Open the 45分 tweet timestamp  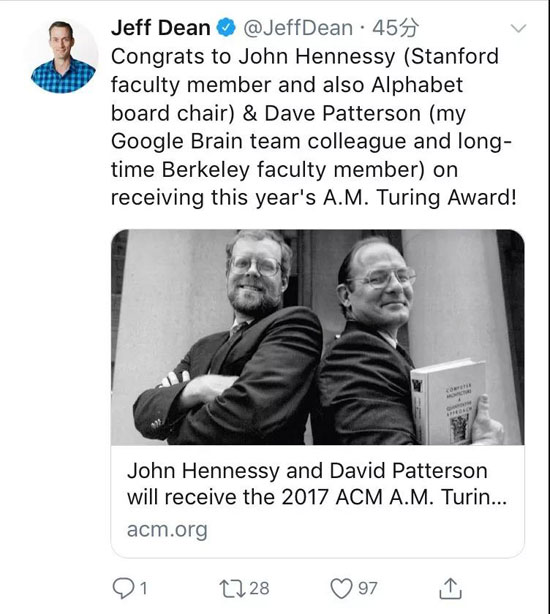pyautogui.click(x=395, y=28)
